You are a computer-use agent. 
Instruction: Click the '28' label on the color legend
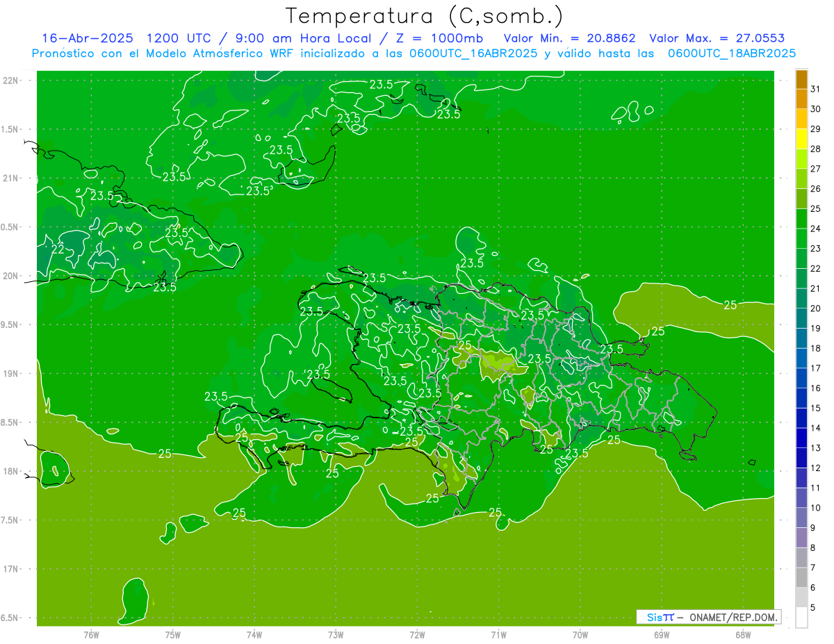click(815, 149)
